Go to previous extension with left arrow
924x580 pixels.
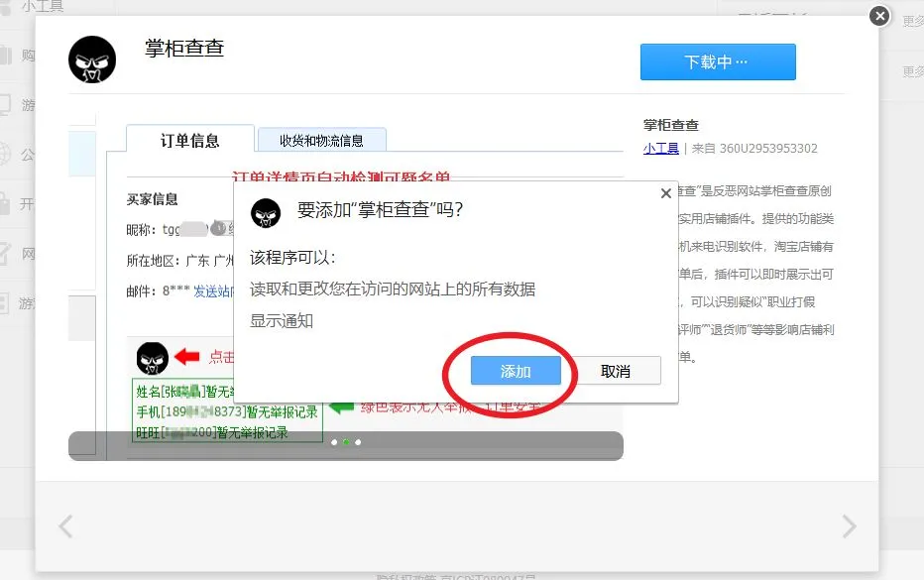[66, 526]
